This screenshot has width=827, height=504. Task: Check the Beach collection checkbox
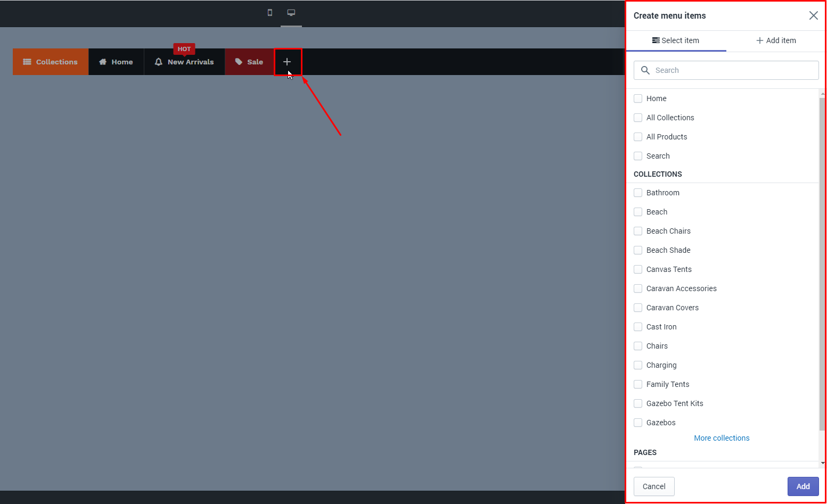click(638, 212)
